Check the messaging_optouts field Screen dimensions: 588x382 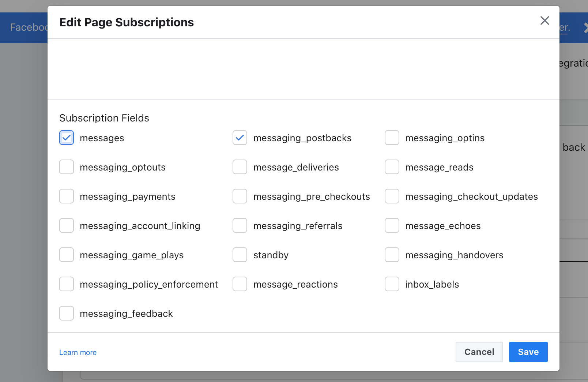coord(67,167)
